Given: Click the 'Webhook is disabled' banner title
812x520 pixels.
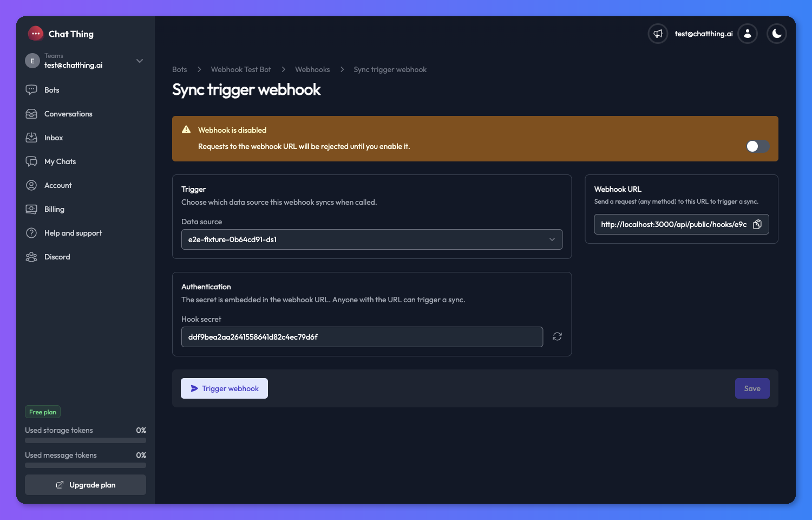Looking at the screenshot, I should pos(232,130).
